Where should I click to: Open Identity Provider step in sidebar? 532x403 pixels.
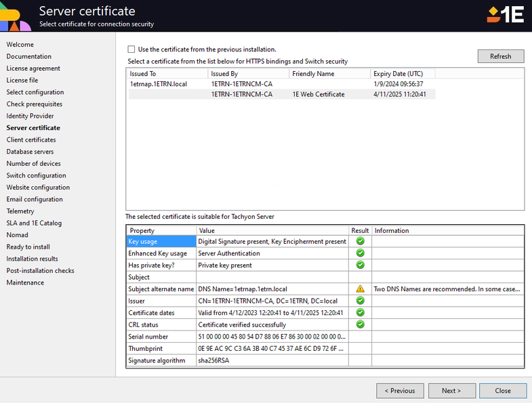30,116
